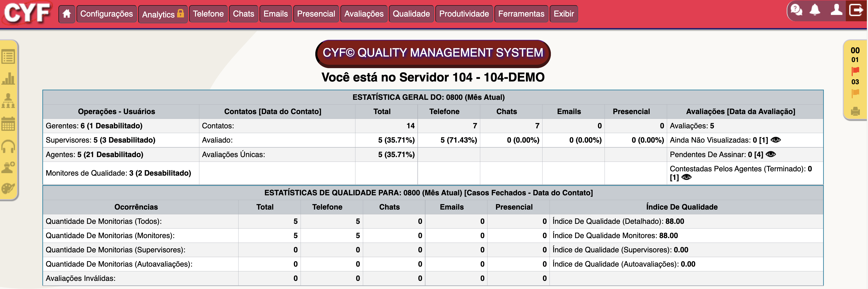
Task: Open the list report icon in left sidebar
Action: pos(8,57)
